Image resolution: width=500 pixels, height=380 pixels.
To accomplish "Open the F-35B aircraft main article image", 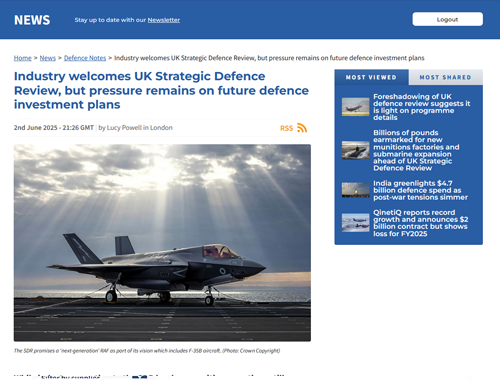I will pos(162,243).
